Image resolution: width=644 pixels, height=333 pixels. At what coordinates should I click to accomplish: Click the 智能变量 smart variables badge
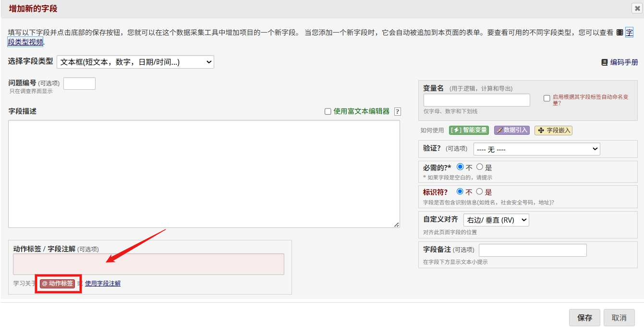469,130
